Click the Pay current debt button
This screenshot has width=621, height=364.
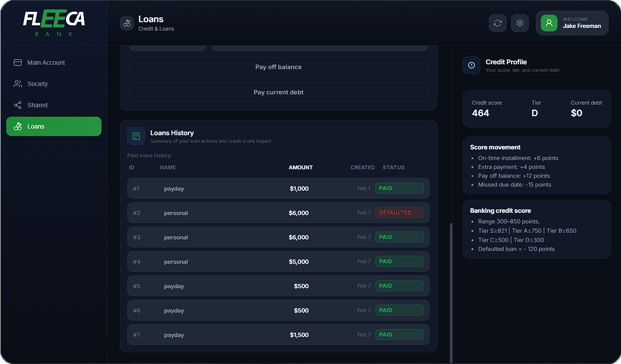point(279,92)
